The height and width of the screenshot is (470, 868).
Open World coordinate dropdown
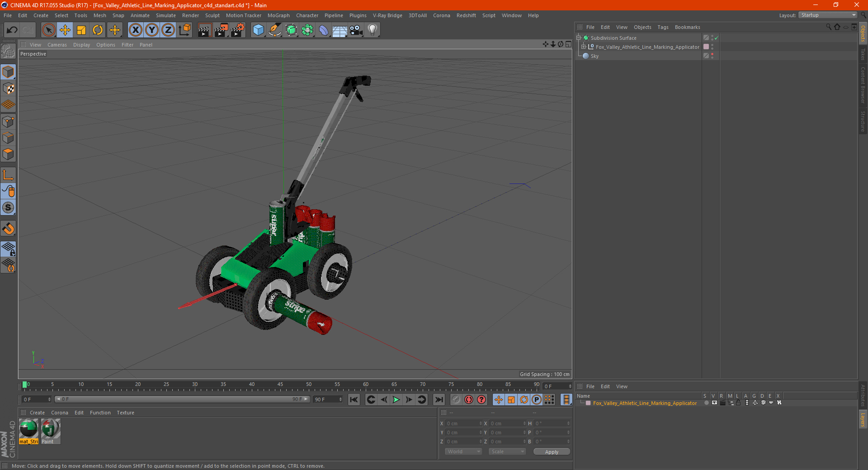pyautogui.click(x=463, y=451)
